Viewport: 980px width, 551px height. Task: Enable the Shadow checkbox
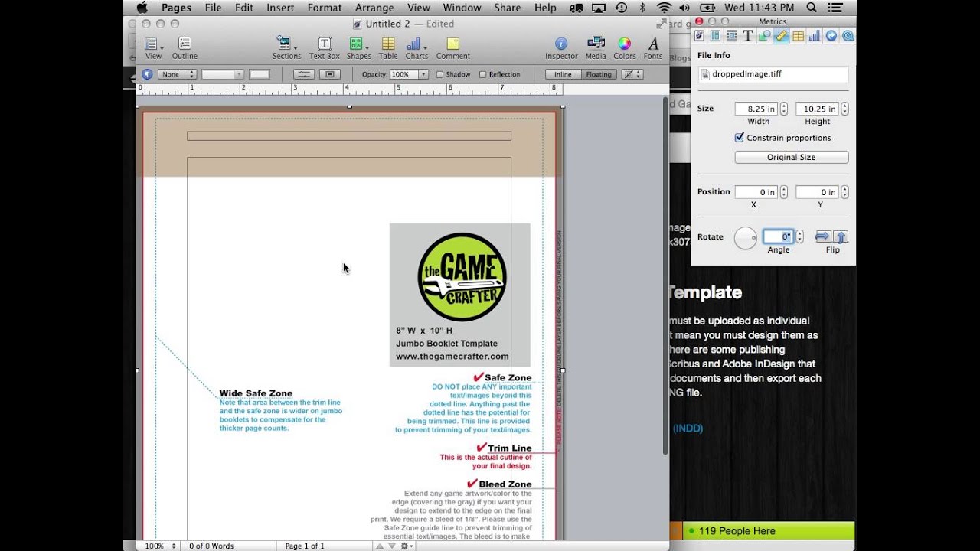pyautogui.click(x=440, y=74)
